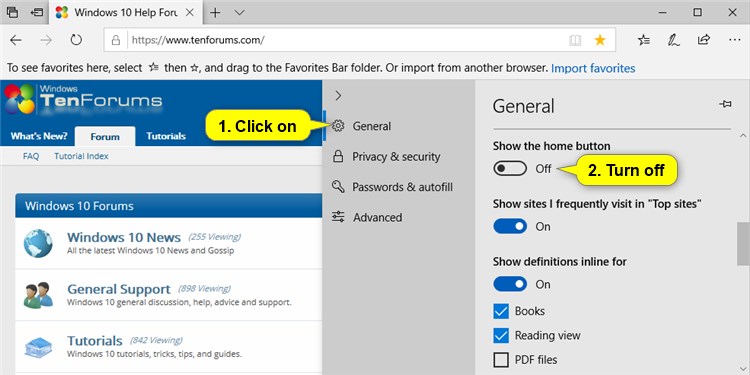Toggle Show sites I frequently visit switch
Viewport: 750px width, 375px height.
click(x=510, y=226)
